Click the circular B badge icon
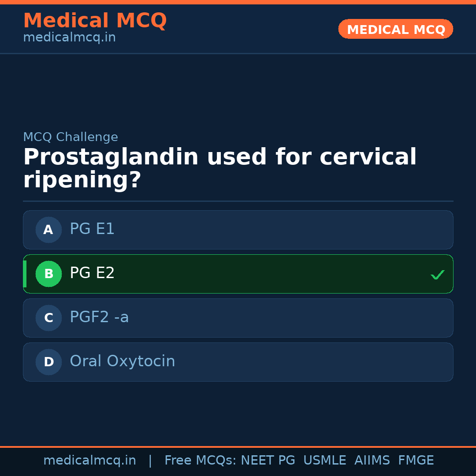Screen dimensions: 476x476 tap(48, 274)
